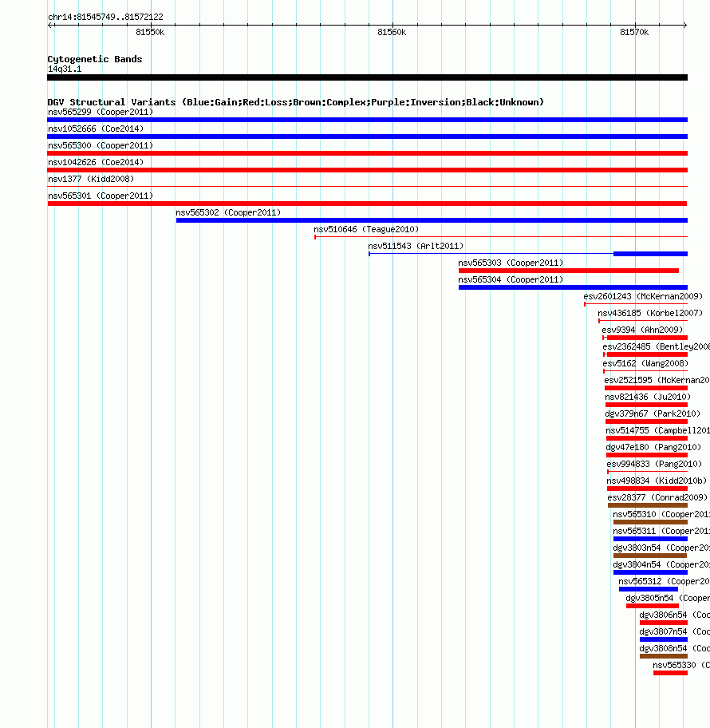Screen dimensions: 710x728
Task: Select the nsv565312 (Cooper) label
Action: click(x=664, y=581)
